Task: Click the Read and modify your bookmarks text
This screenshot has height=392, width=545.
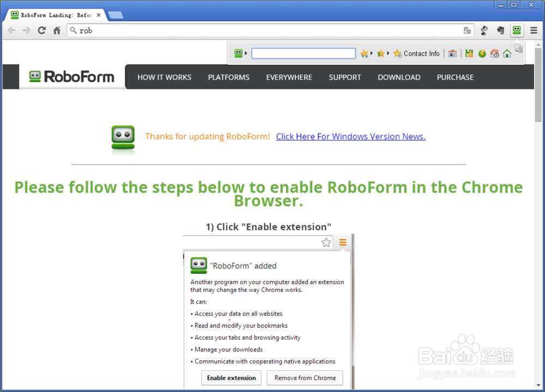Action: tap(241, 326)
